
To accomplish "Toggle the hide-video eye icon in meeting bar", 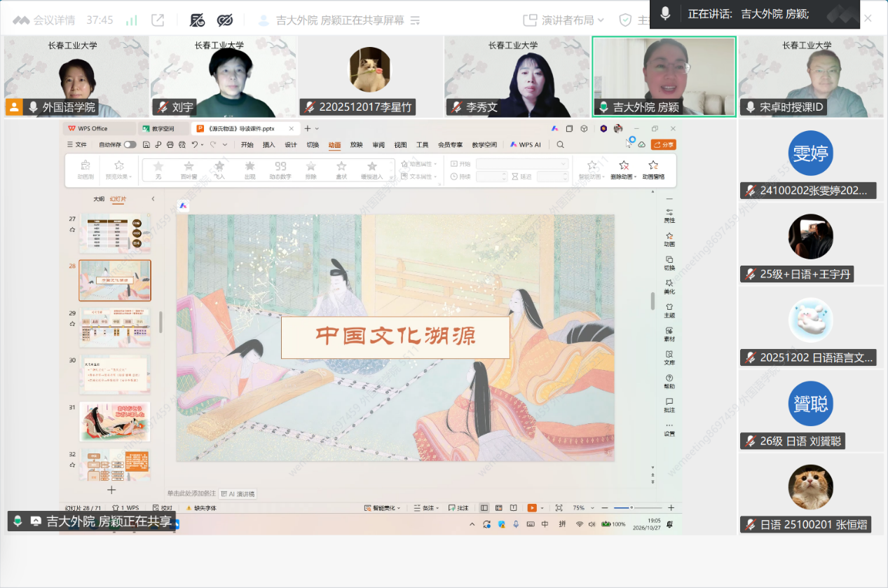I will pyautogui.click(x=225, y=20).
